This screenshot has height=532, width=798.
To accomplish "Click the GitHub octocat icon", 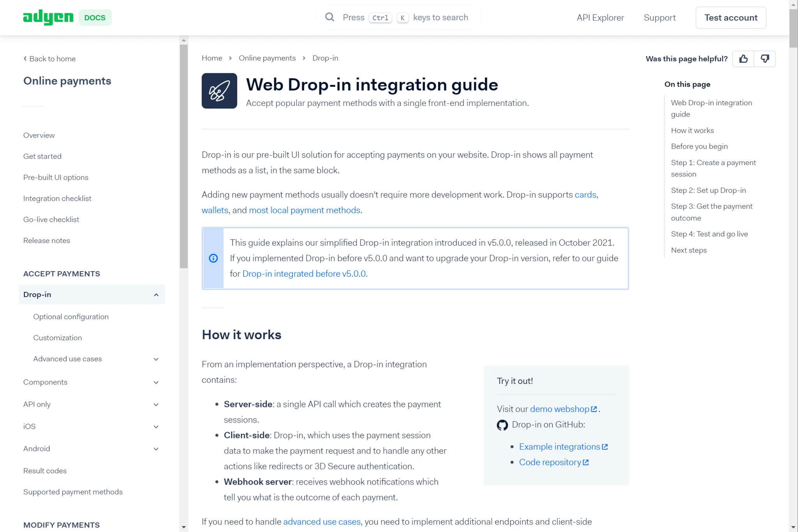I will (502, 425).
